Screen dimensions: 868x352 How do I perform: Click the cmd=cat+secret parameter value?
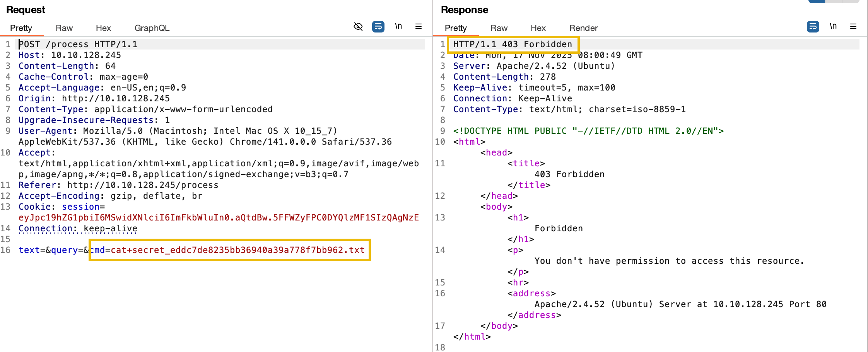tap(238, 250)
